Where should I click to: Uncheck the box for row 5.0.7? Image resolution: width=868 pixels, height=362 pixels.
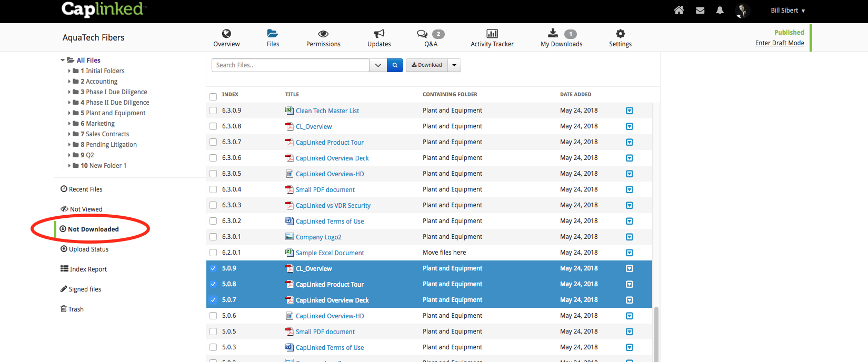coord(213,300)
